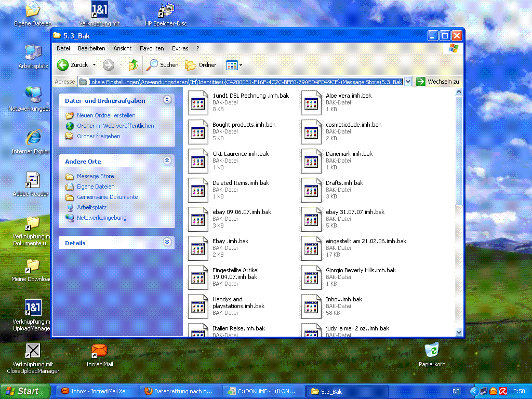Image resolution: width=532 pixels, height=399 pixels.
Task: Select Dänemark.imh.bak file icon
Action: tap(311, 161)
